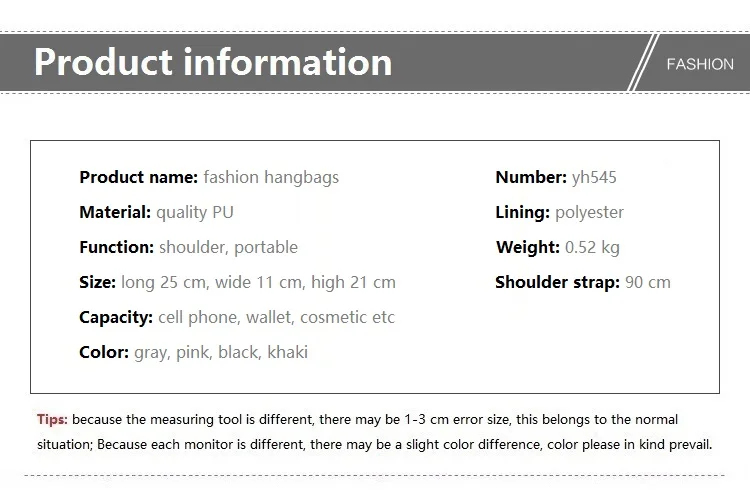Click the weight value '0.52 kg'
This screenshot has width=750, height=500.
(x=592, y=247)
